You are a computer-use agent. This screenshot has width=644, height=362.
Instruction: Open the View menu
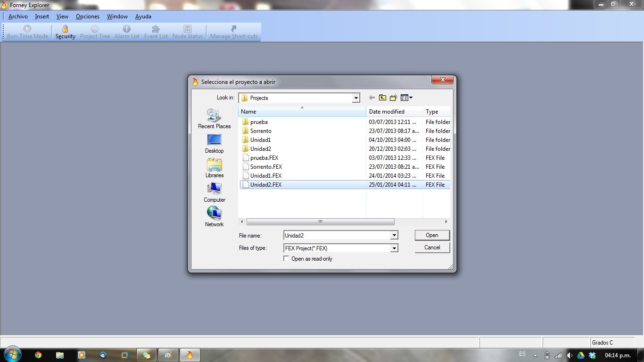point(62,16)
